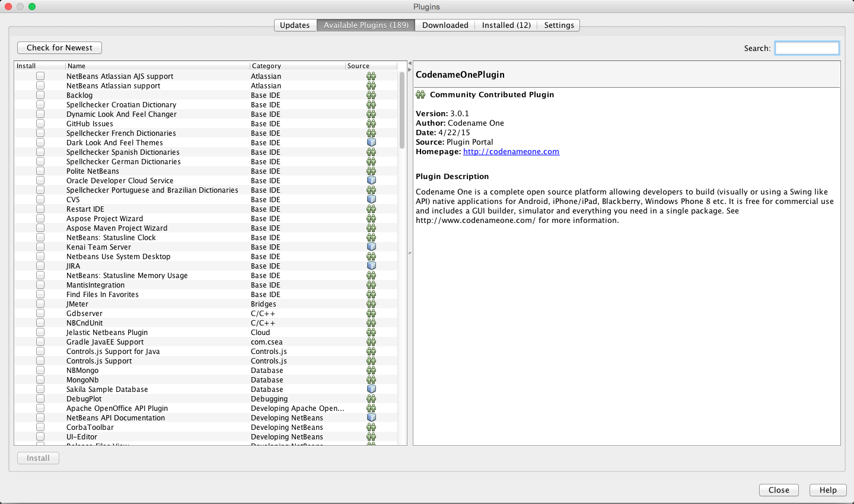Click the plugin list vertical scrollbar thumb

pyautogui.click(x=402, y=110)
